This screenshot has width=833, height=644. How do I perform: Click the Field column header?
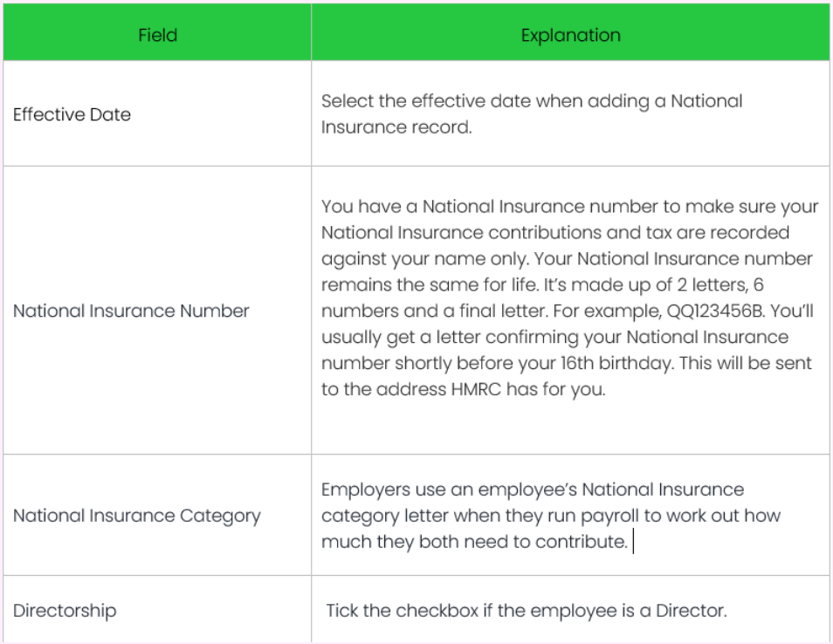tap(157, 36)
